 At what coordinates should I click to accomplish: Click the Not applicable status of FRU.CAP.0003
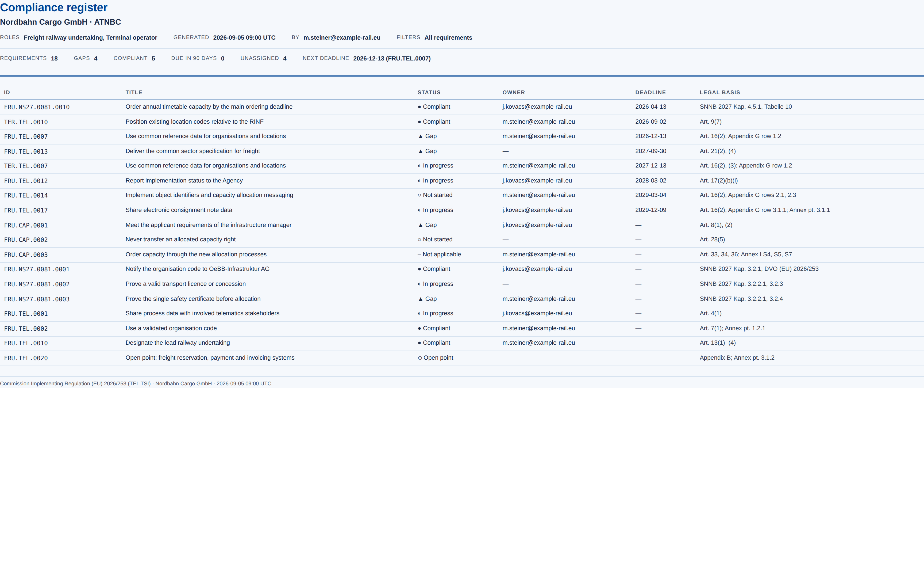[x=439, y=254]
